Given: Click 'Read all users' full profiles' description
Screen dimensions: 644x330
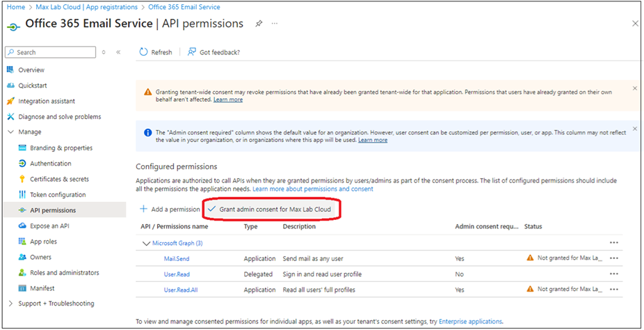Looking at the screenshot, I should click(319, 290).
